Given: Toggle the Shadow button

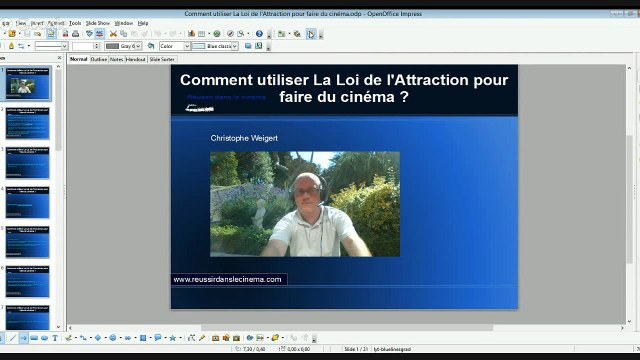Looking at the screenshot, I should tap(248, 46).
